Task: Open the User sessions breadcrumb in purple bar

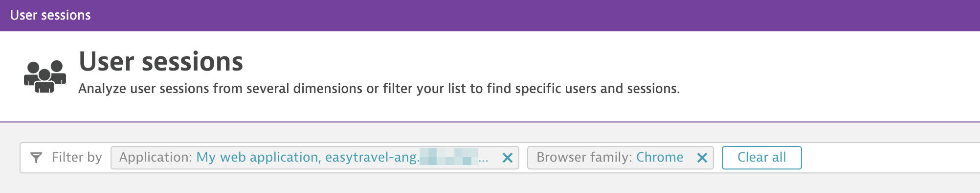Action: [50, 15]
